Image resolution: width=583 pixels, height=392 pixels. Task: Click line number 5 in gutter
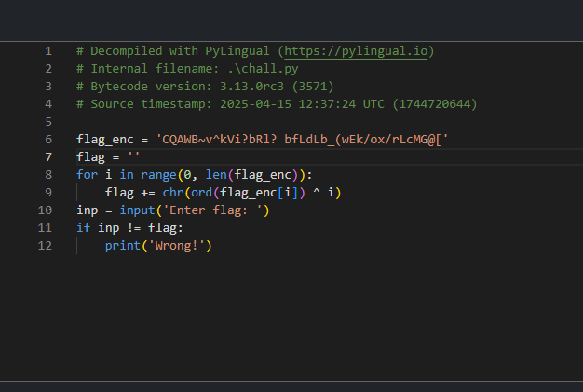pyautogui.click(x=48, y=122)
